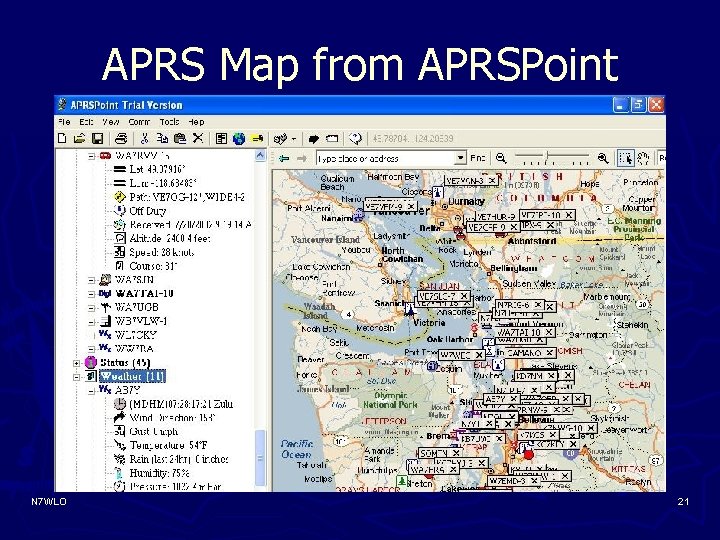Open the View menu
Image resolution: width=720 pixels, height=540 pixels.
[111, 122]
